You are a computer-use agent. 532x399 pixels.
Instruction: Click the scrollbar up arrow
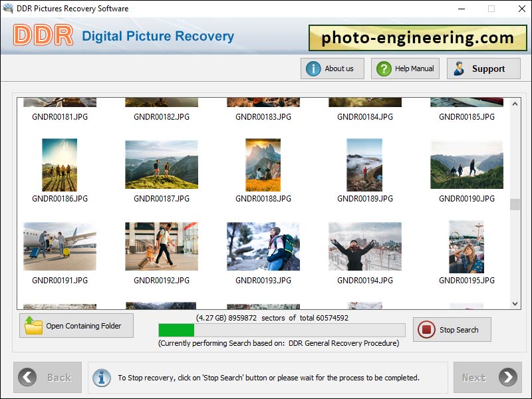click(x=515, y=102)
